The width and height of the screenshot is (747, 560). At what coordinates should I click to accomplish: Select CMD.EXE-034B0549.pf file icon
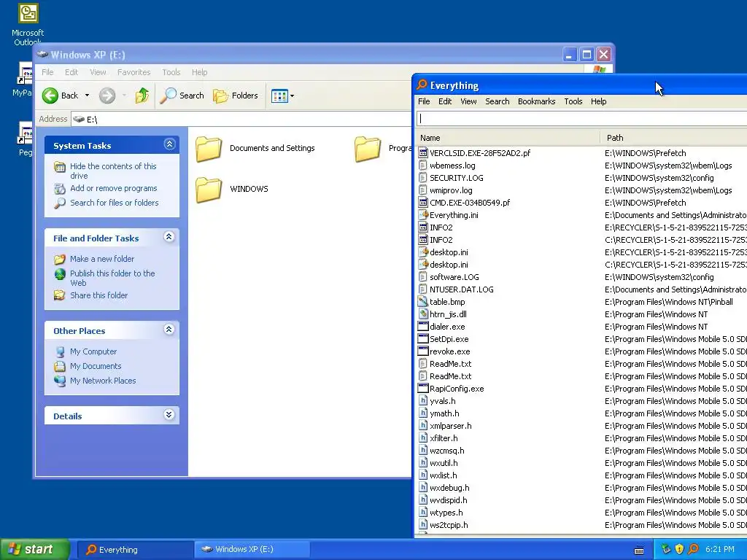point(422,203)
